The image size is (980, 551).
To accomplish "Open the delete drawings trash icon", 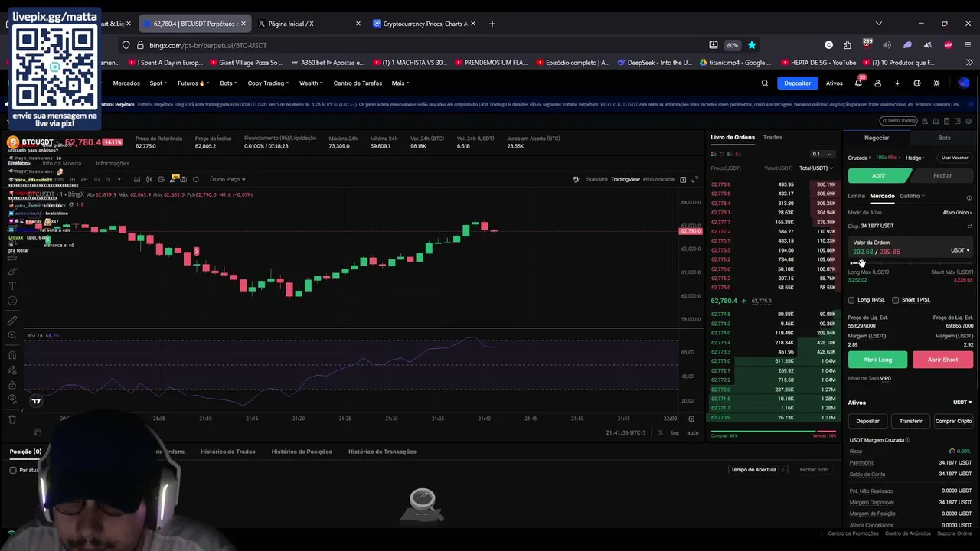I will (12, 419).
